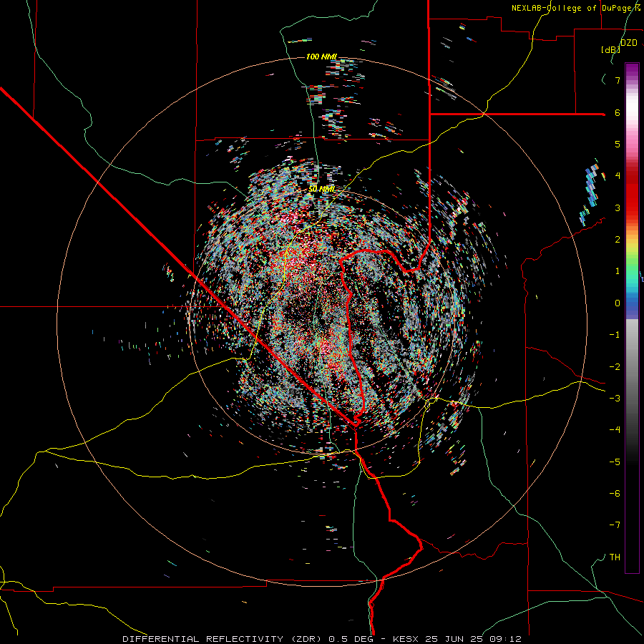Click the scale tick value -1

click(615, 335)
